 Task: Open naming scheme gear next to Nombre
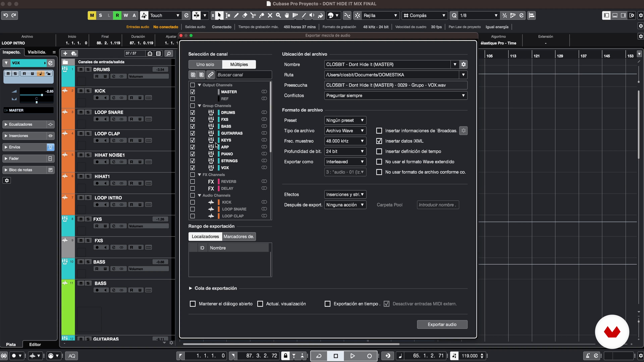pyautogui.click(x=464, y=65)
